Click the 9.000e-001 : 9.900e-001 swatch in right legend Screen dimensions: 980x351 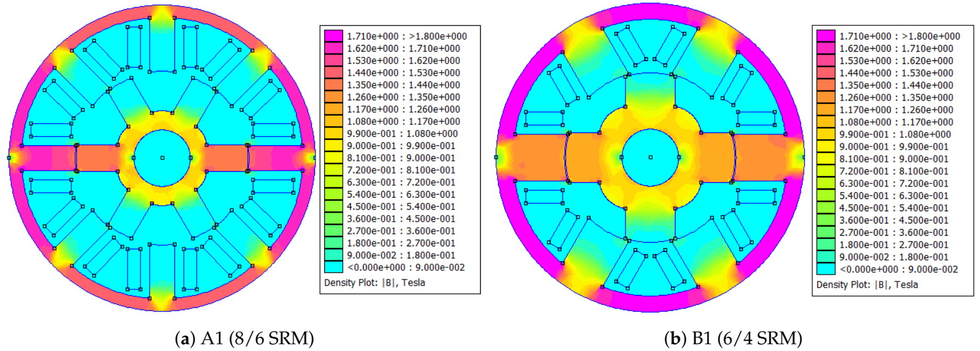[x=825, y=147]
